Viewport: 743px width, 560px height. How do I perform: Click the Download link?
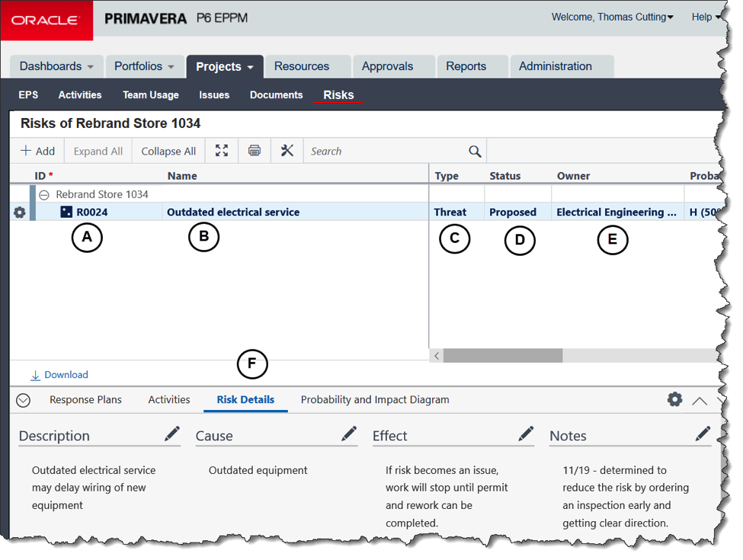coord(59,375)
